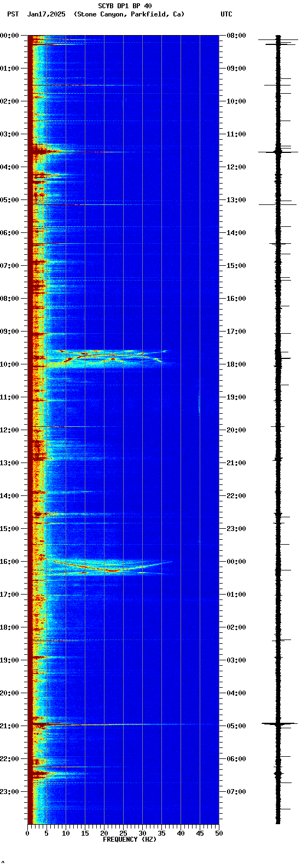This screenshot has width=302, height=868.
Task: Click the 21:00 PST time label
Action: 9,726
